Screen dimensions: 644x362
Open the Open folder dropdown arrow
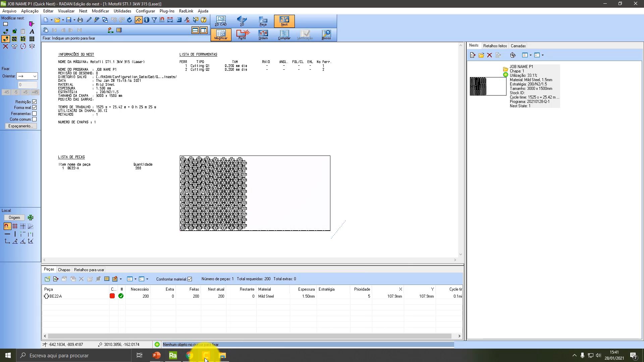pos(63,20)
